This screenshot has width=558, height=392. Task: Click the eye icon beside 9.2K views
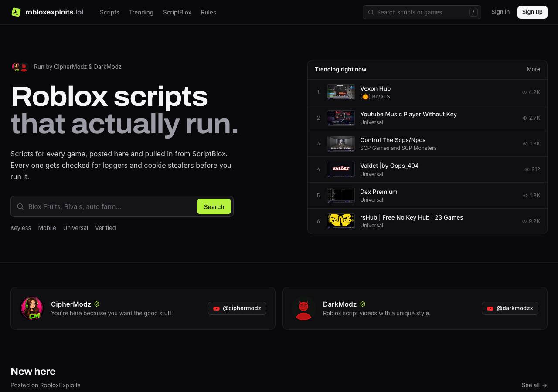(524, 221)
